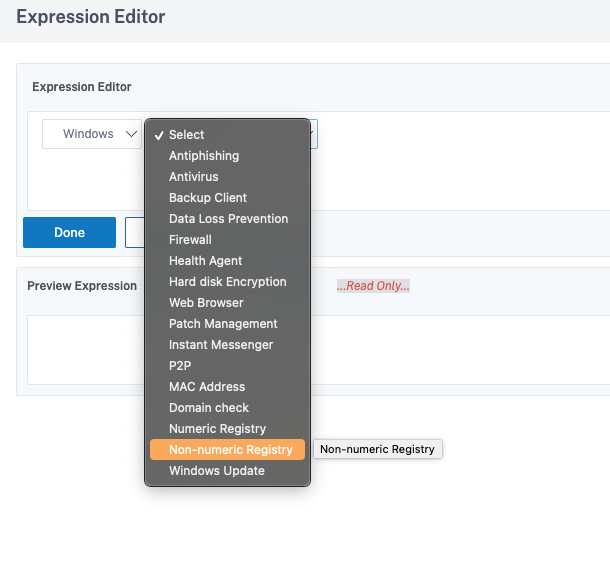Image resolution: width=610 pixels, height=574 pixels.
Task: Pick Backup Client in the list
Action: [227, 198]
